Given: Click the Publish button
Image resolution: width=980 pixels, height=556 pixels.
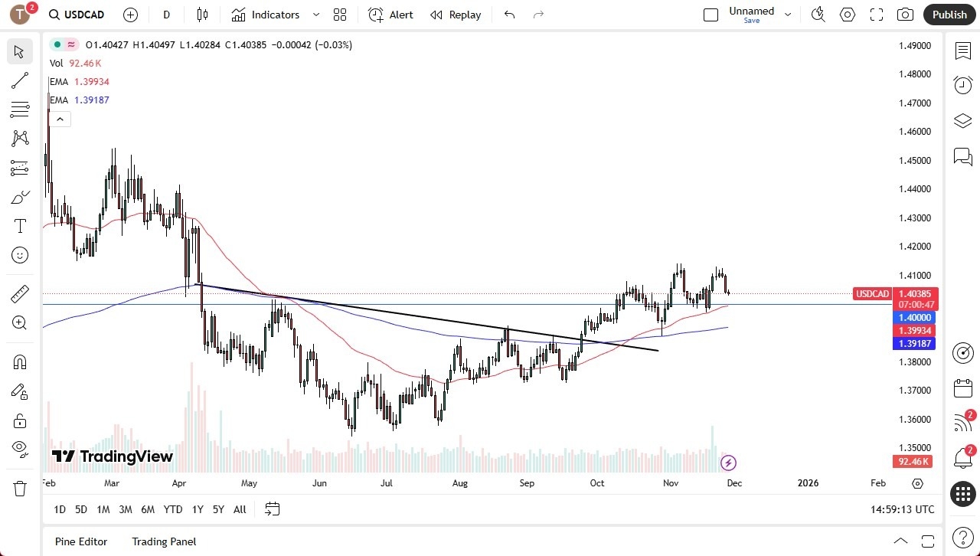Looking at the screenshot, I should pos(949,14).
